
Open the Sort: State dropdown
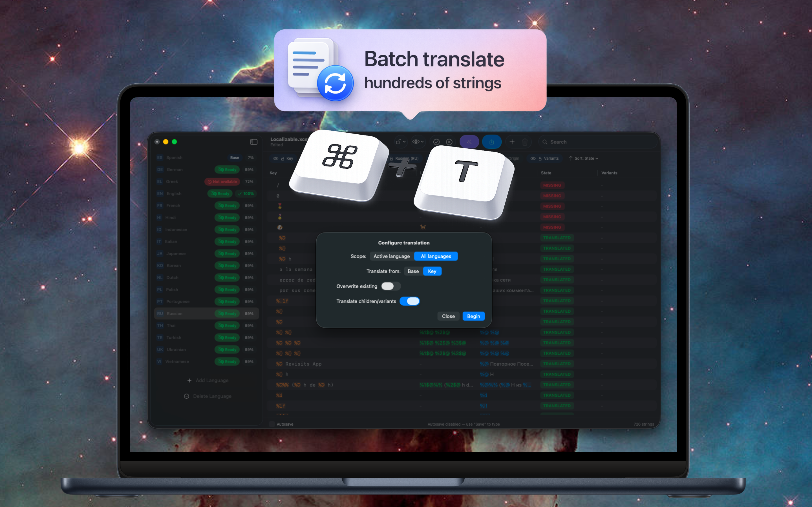tap(586, 158)
